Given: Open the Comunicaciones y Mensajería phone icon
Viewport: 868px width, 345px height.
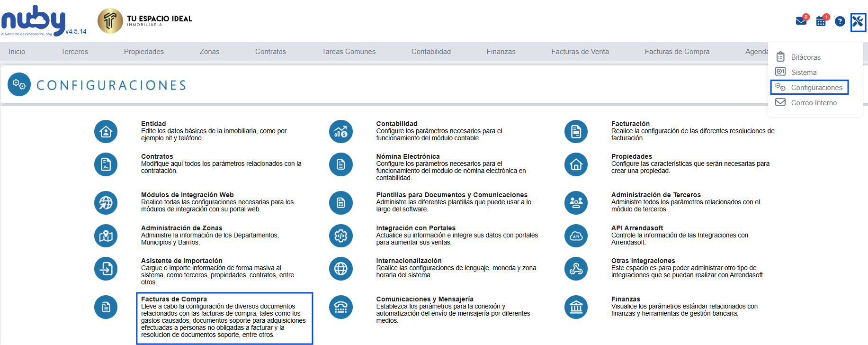Looking at the screenshot, I should (340, 307).
